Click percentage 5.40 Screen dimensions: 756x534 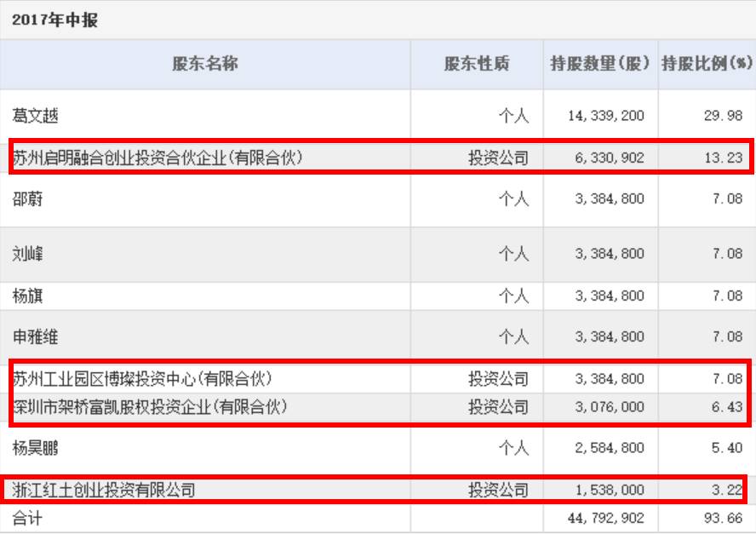tap(727, 448)
